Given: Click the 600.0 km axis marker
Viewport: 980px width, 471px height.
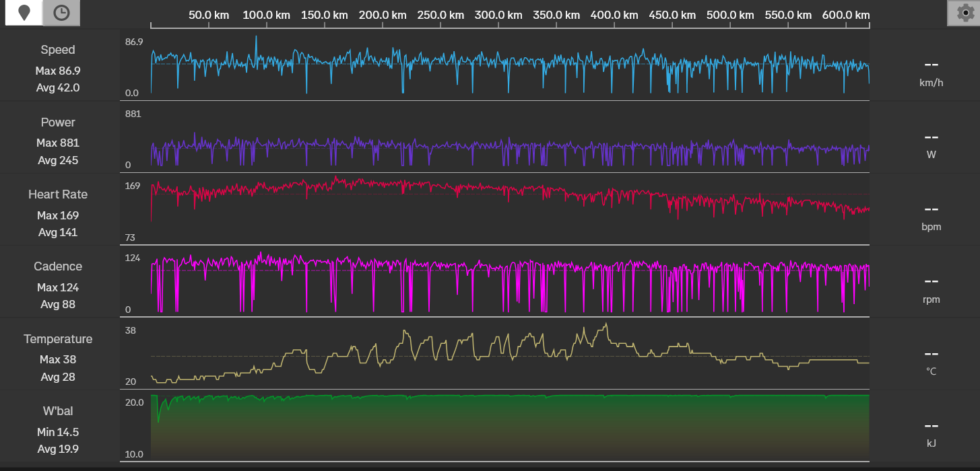Looking at the screenshot, I should 847,15.
